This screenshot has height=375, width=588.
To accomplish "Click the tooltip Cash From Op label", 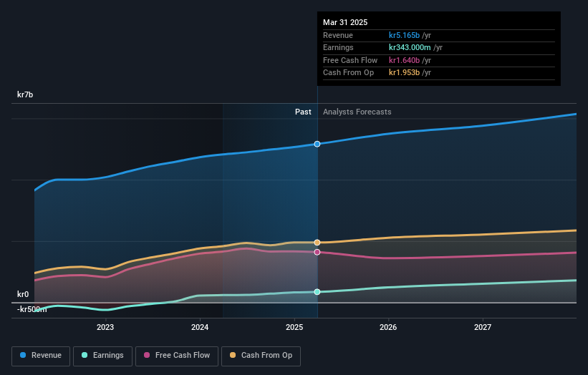I will tap(348, 73).
